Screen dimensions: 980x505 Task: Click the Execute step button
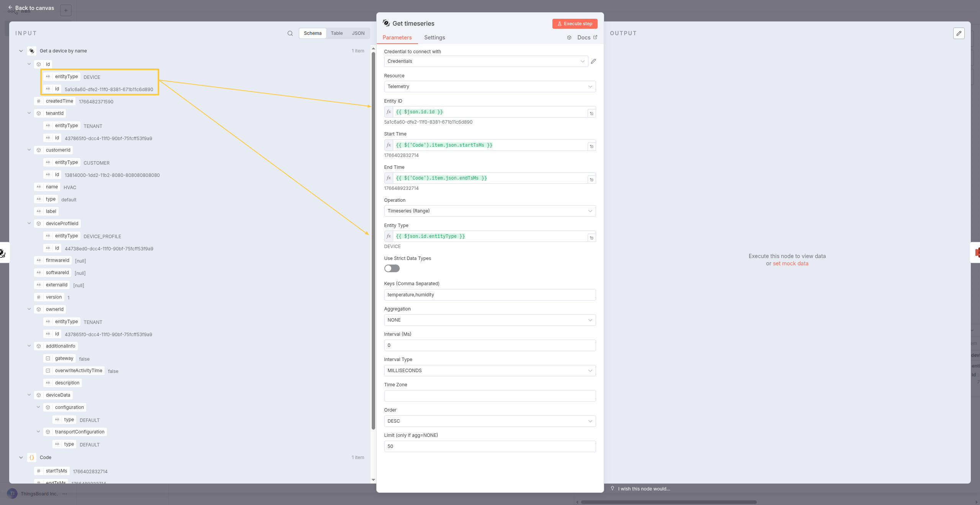575,24
